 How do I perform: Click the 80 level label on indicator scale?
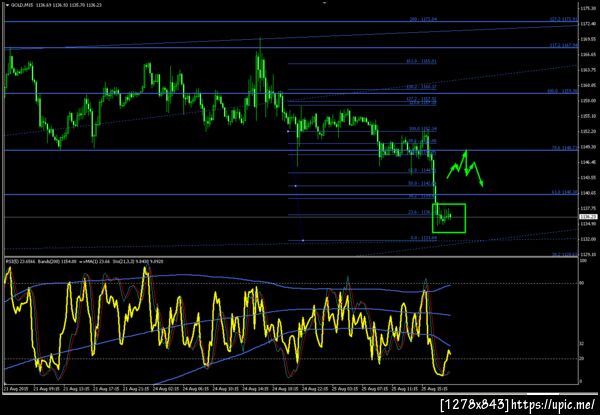pos(582,283)
